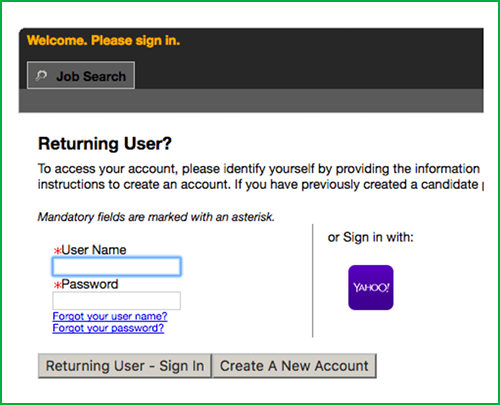Click the User Name field label
This screenshot has width=500, height=405.
point(94,250)
